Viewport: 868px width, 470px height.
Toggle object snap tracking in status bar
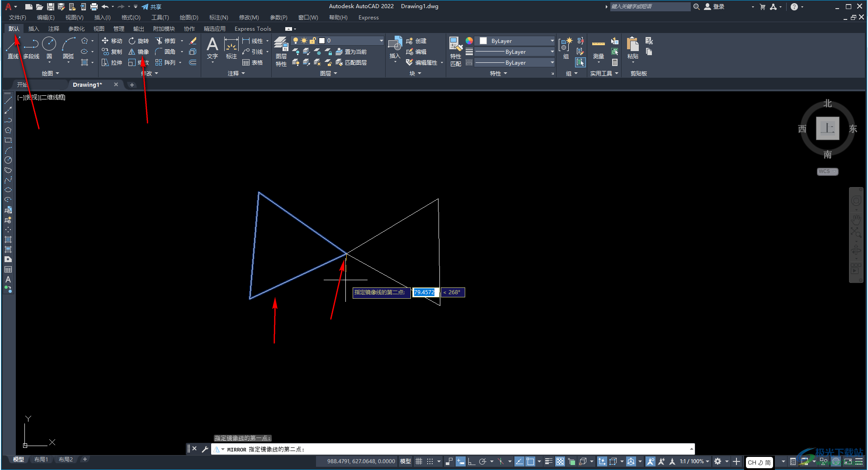pos(519,461)
